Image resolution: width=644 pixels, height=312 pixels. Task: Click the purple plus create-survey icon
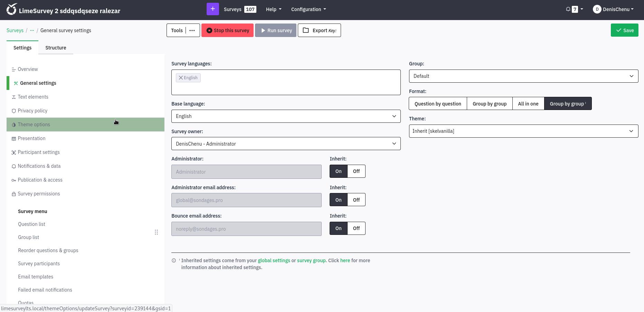pyautogui.click(x=212, y=9)
